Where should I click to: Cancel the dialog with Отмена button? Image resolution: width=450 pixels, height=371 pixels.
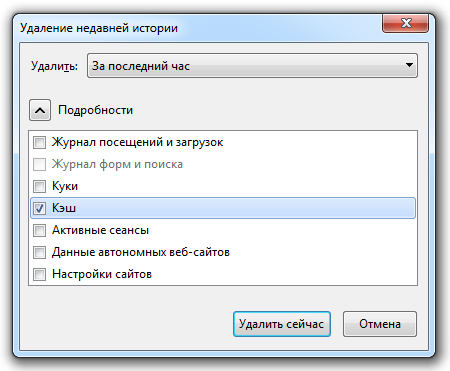(380, 324)
